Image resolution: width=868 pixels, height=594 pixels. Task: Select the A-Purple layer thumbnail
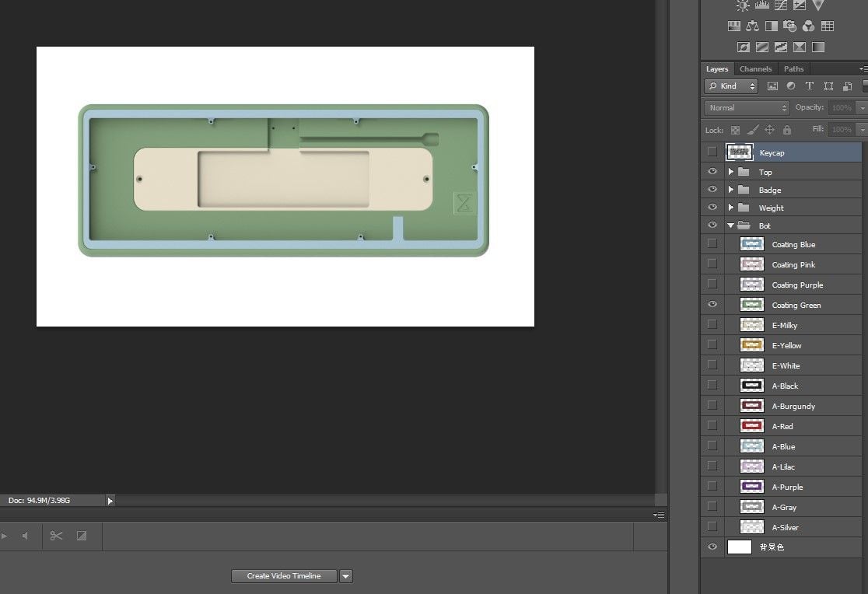(x=752, y=487)
